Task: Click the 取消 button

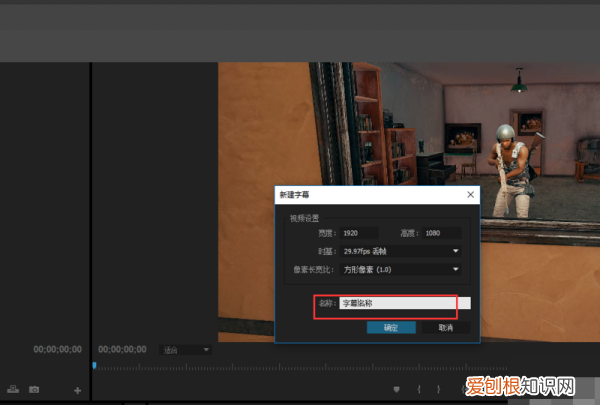Action: pos(446,328)
